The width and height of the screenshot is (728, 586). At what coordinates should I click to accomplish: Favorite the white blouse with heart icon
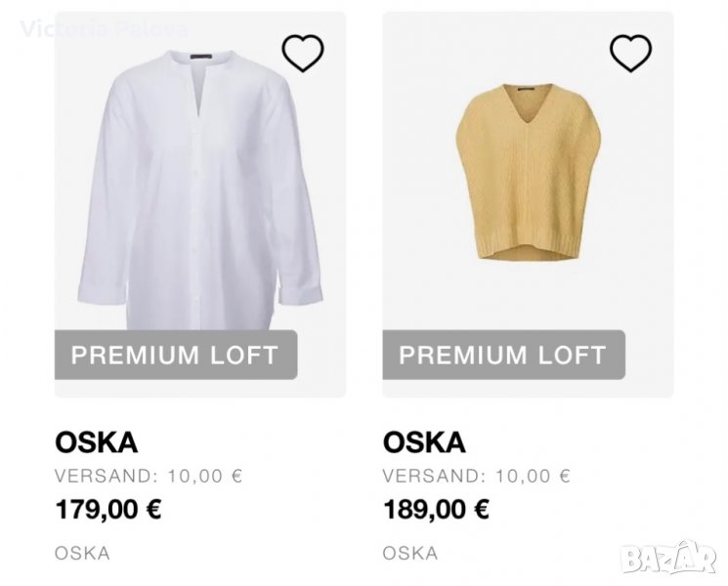click(x=302, y=53)
